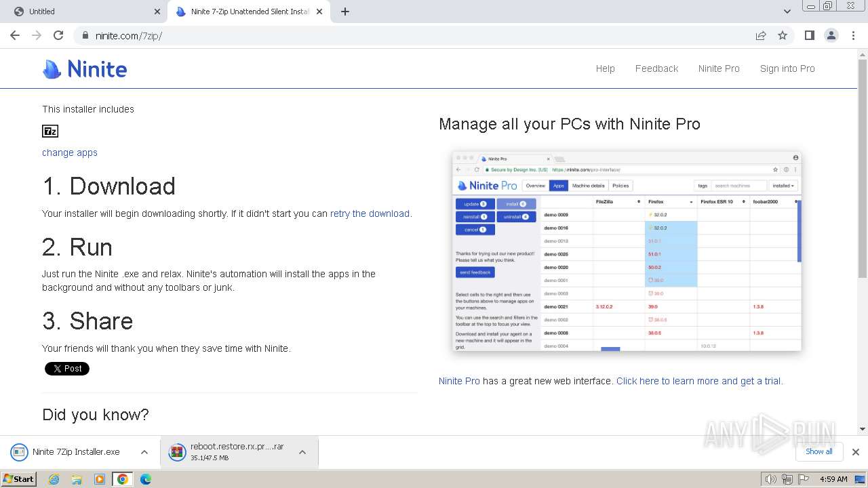Go forward in browser history
The width and height of the screenshot is (868, 488).
[37, 35]
